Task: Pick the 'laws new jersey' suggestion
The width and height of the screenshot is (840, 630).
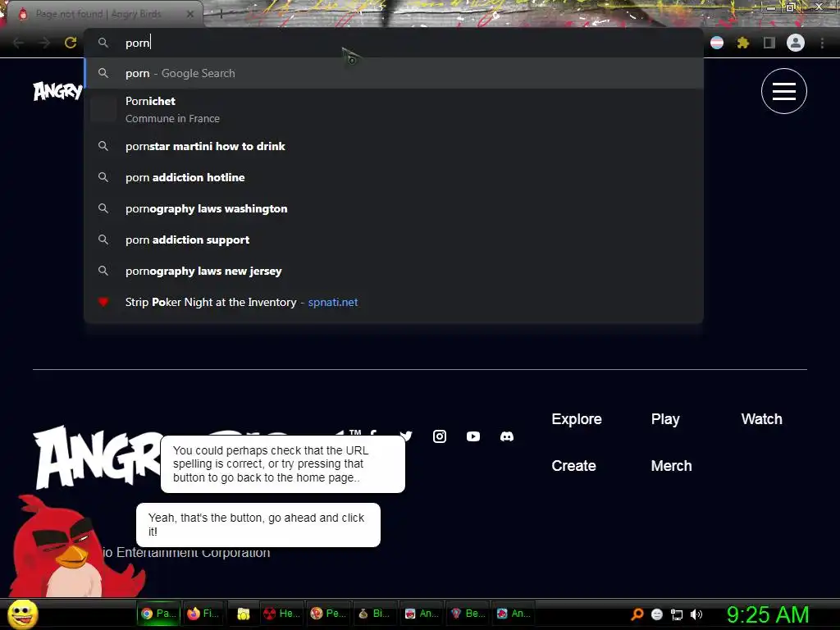Action: click(x=394, y=271)
